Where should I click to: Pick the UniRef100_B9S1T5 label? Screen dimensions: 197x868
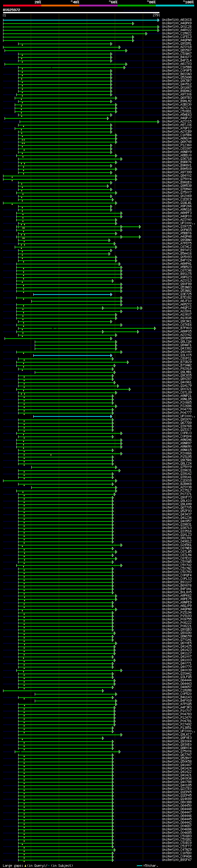(x=177, y=274)
